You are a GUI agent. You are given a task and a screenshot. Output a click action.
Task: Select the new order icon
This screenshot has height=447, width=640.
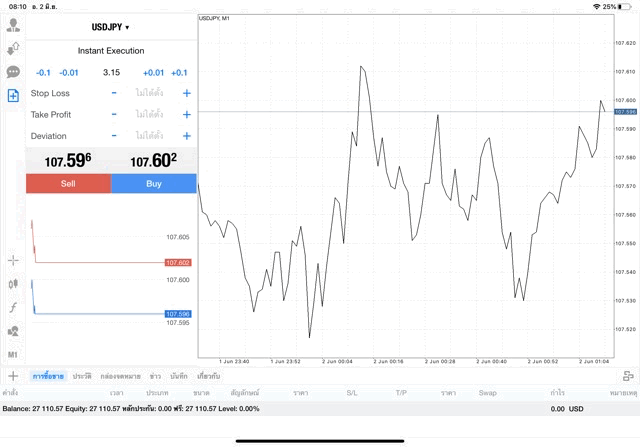13,96
